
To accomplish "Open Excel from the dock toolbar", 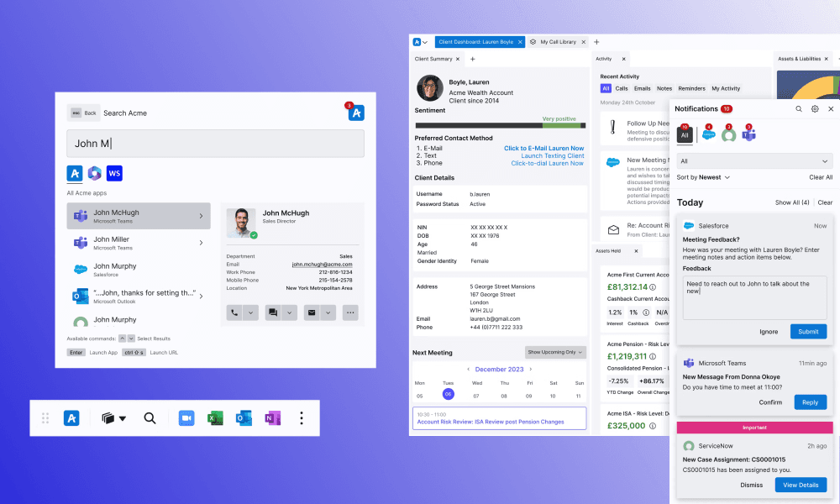I will tap(215, 418).
